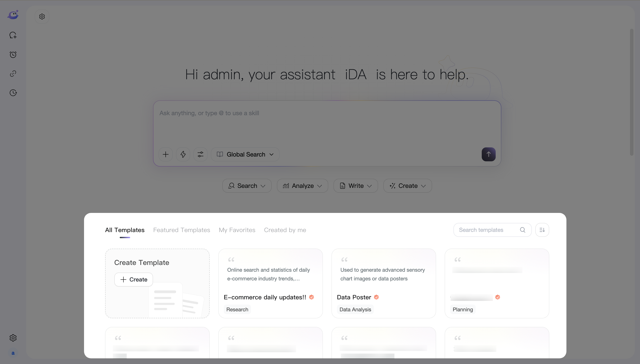The width and height of the screenshot is (640, 364).
Task: Open the template card tagged Planning
Action: click(x=497, y=283)
